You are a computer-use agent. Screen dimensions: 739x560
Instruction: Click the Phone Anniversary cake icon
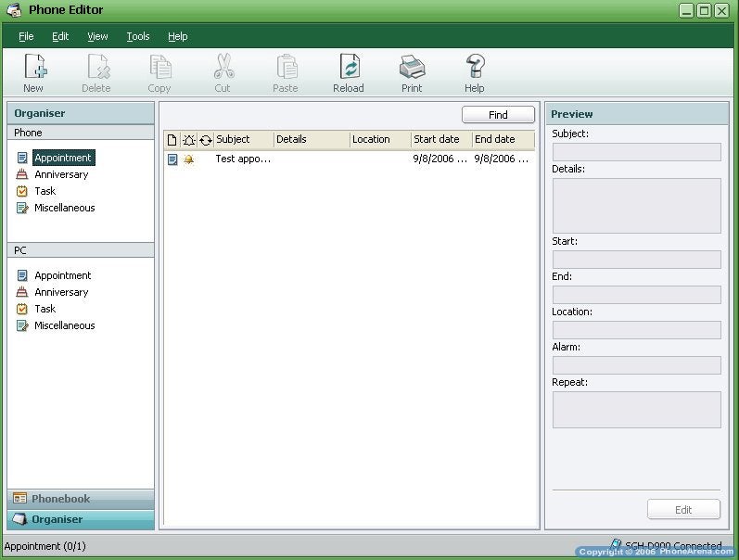pyautogui.click(x=21, y=174)
